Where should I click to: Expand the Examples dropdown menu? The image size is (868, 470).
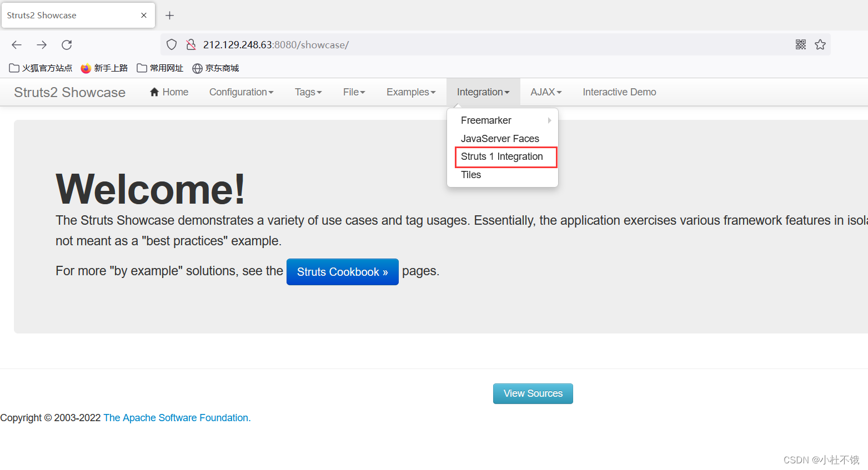(411, 92)
